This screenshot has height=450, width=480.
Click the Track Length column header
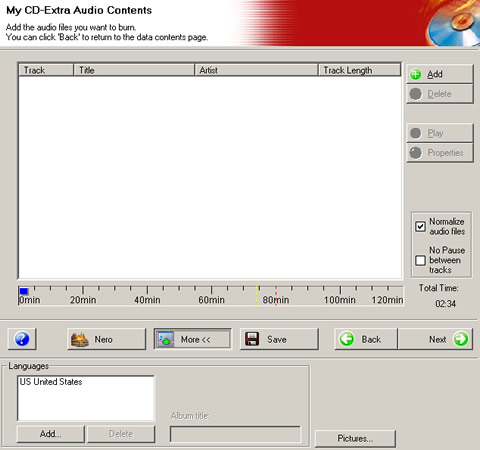click(x=360, y=70)
